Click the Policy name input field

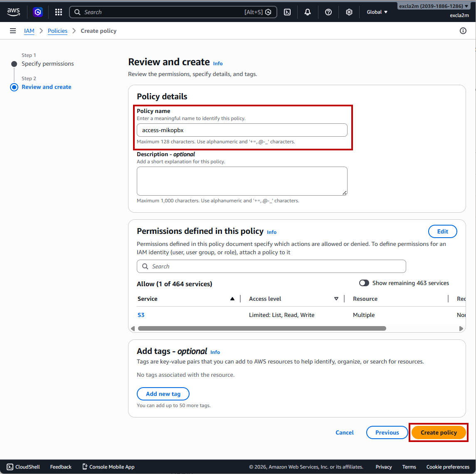[x=242, y=130]
